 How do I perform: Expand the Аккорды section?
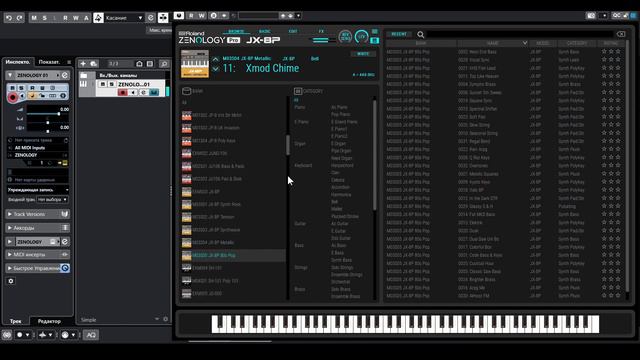[x=38, y=228]
